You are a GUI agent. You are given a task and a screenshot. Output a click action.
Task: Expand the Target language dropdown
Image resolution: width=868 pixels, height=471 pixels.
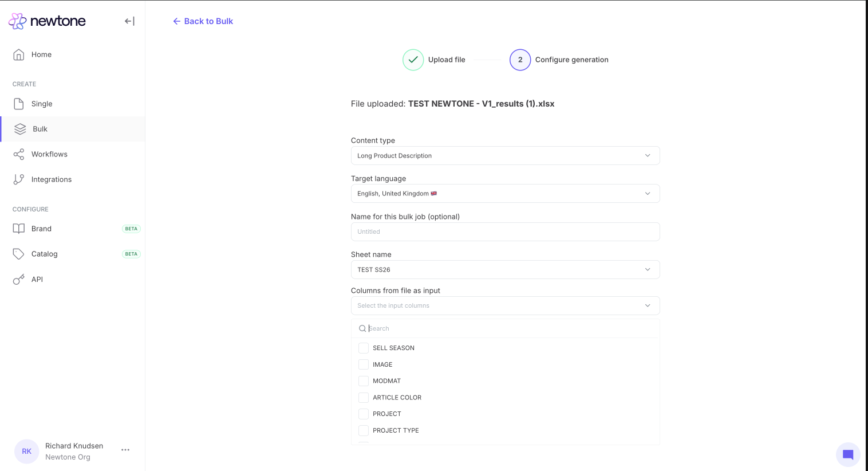pos(505,194)
